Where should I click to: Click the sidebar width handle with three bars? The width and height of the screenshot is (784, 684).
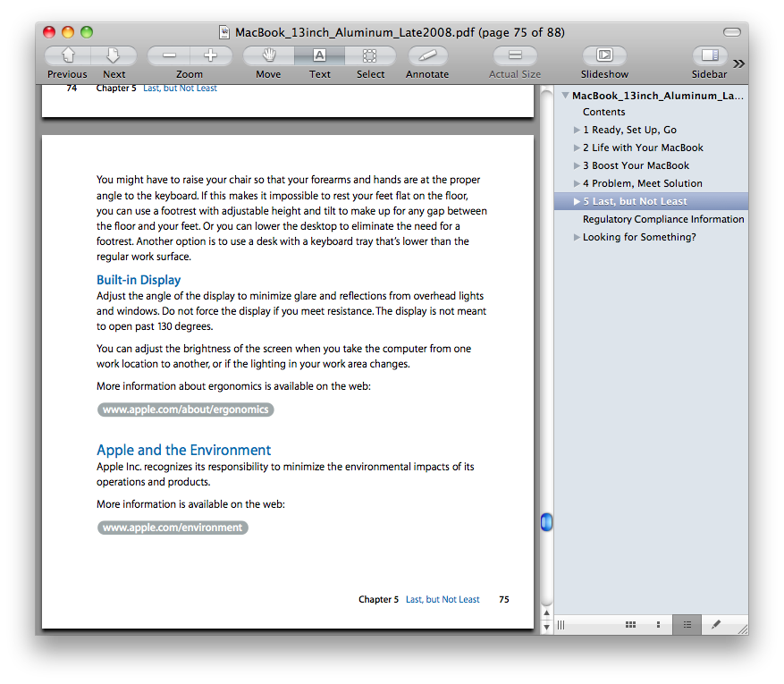pyautogui.click(x=561, y=625)
